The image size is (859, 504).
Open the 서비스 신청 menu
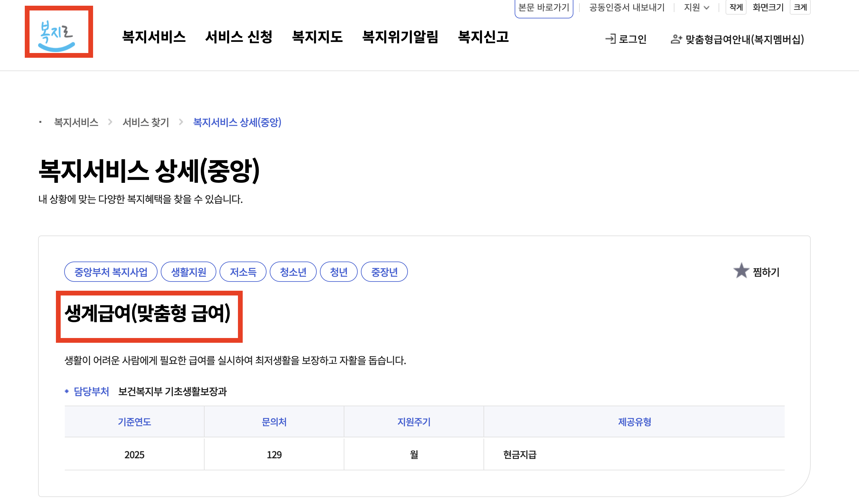(x=239, y=37)
